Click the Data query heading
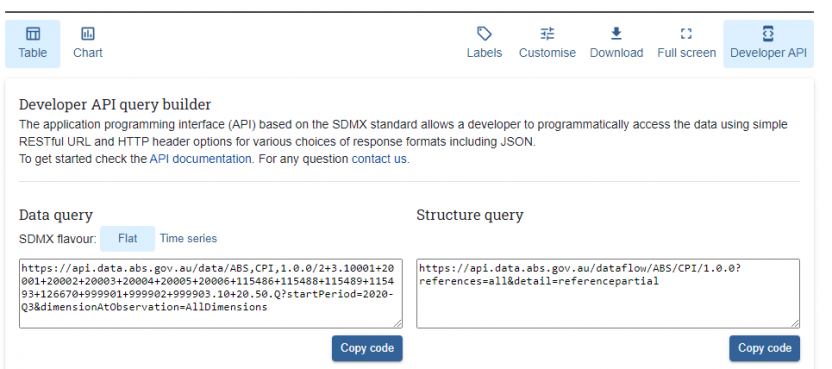The height and width of the screenshot is (369, 832). [56, 215]
